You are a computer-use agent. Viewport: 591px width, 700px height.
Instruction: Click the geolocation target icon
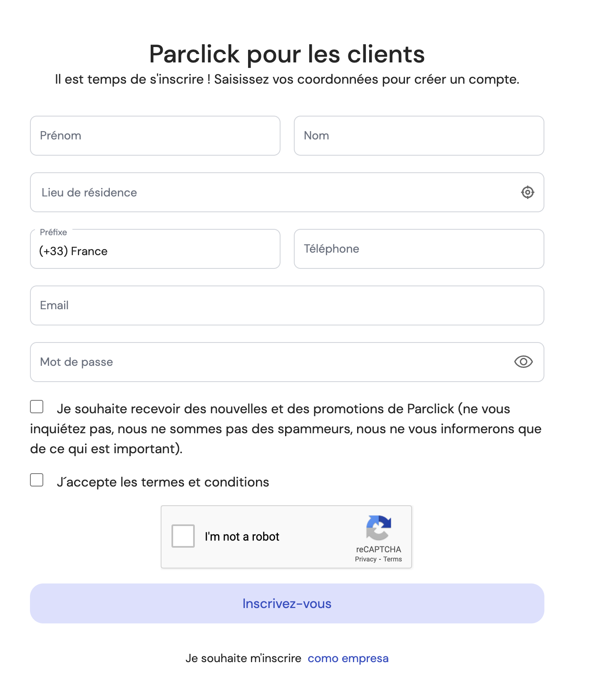pos(527,192)
